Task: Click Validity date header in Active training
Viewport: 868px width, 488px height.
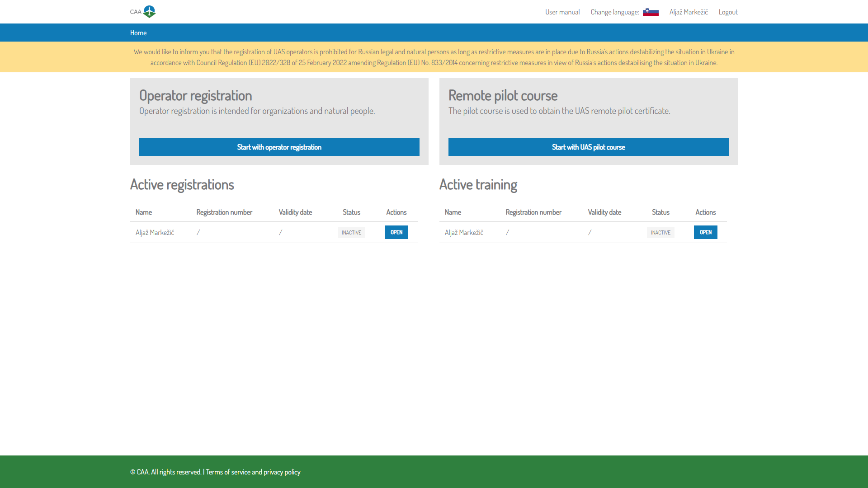Action: pyautogui.click(x=604, y=212)
